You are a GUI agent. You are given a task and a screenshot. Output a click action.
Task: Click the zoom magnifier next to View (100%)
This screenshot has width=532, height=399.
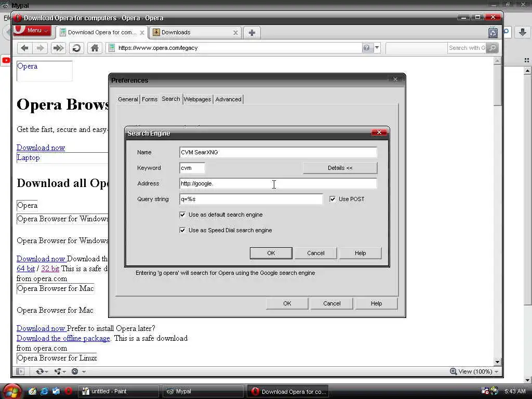point(453,371)
